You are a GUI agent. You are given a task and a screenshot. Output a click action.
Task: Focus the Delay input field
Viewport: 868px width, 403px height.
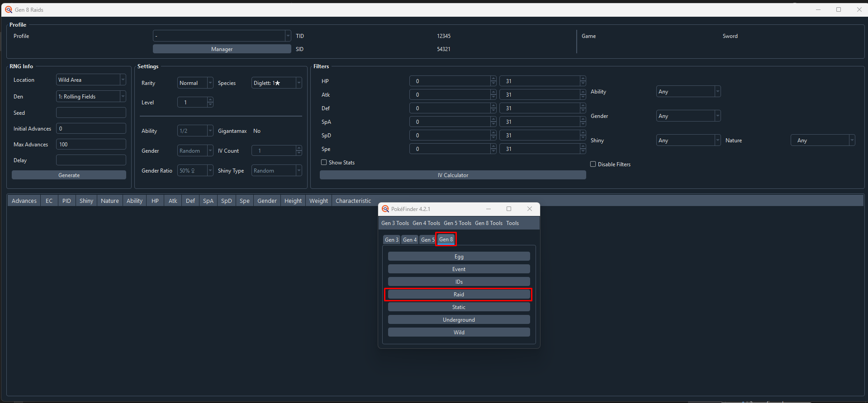tap(91, 160)
